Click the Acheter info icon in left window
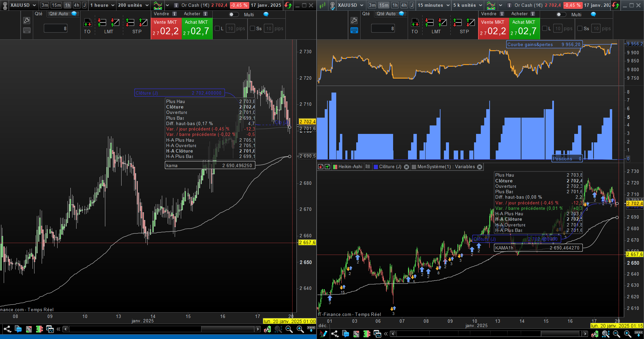Image resolution: width=644 pixels, height=339 pixels. tap(206, 14)
